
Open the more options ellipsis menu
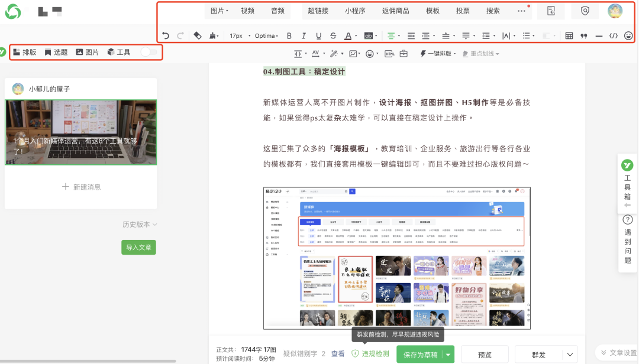[522, 11]
